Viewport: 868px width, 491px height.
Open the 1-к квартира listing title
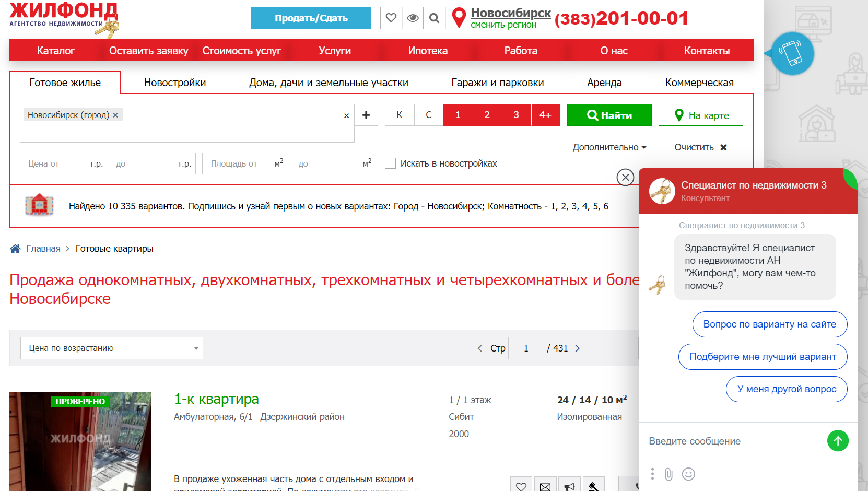(216, 399)
